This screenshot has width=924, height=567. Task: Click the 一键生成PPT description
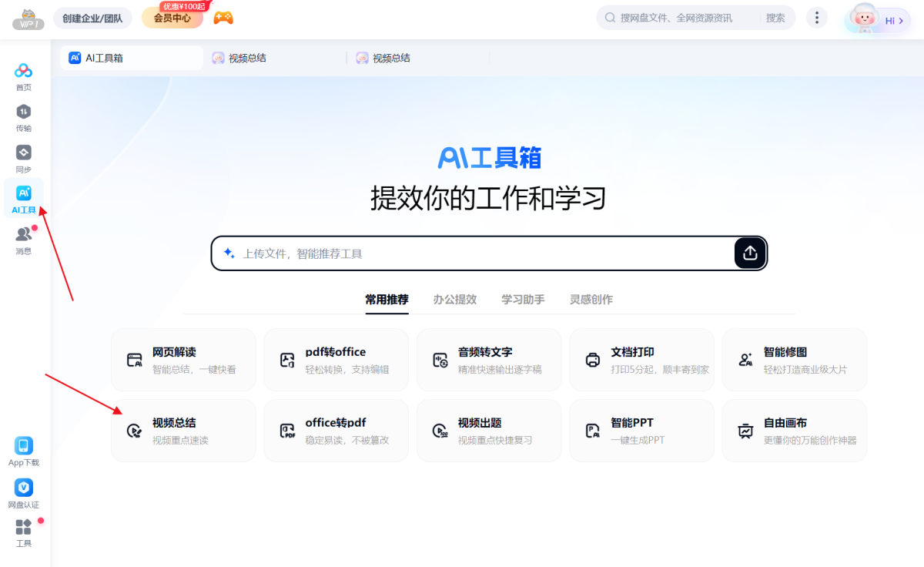[638, 441]
